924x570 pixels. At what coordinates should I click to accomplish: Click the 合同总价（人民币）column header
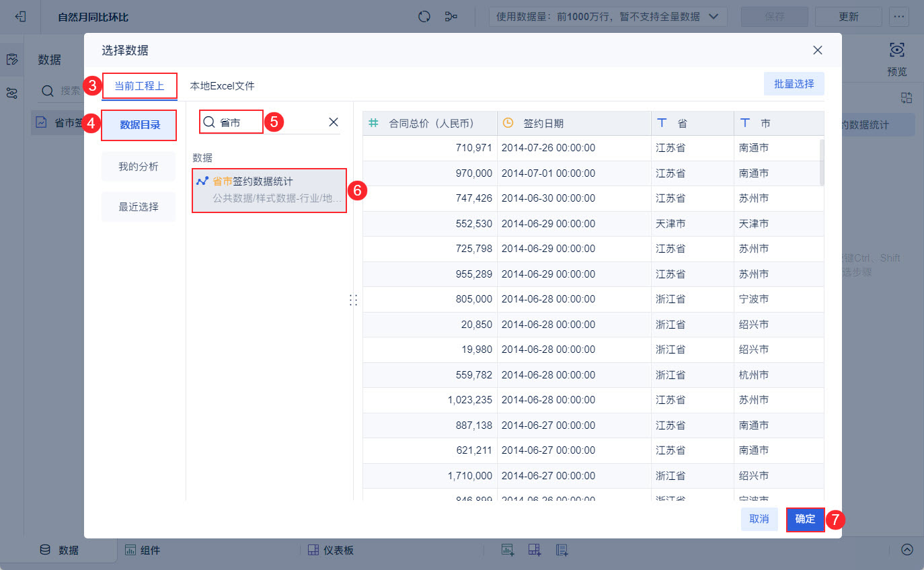click(x=430, y=123)
